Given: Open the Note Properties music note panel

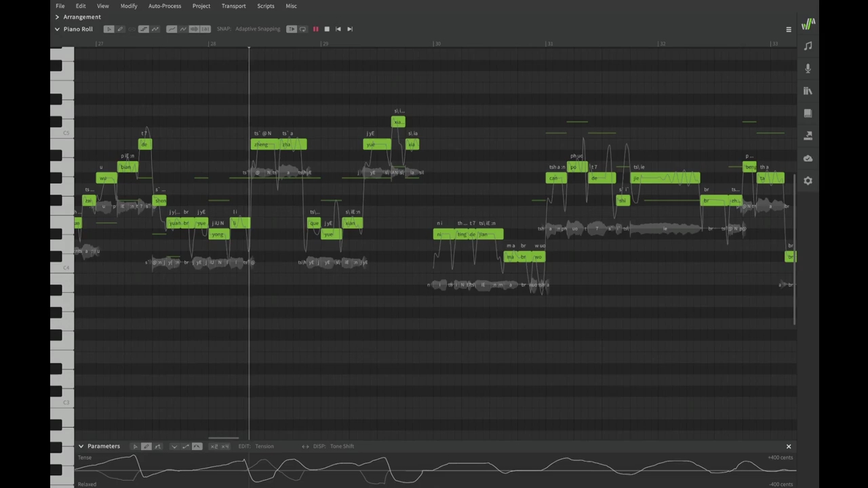Looking at the screenshot, I should click(x=808, y=46).
